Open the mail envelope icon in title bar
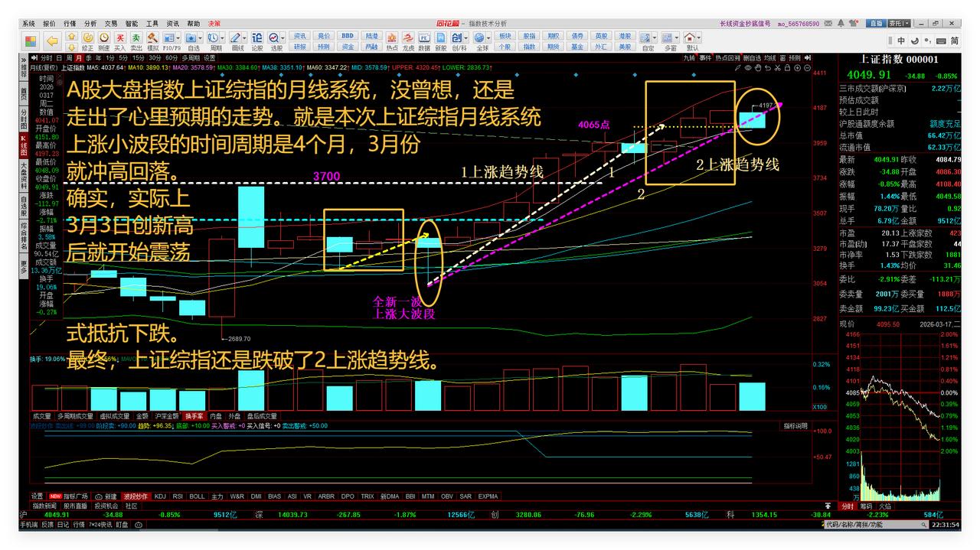The height and width of the screenshot is (550, 980). [x=828, y=24]
